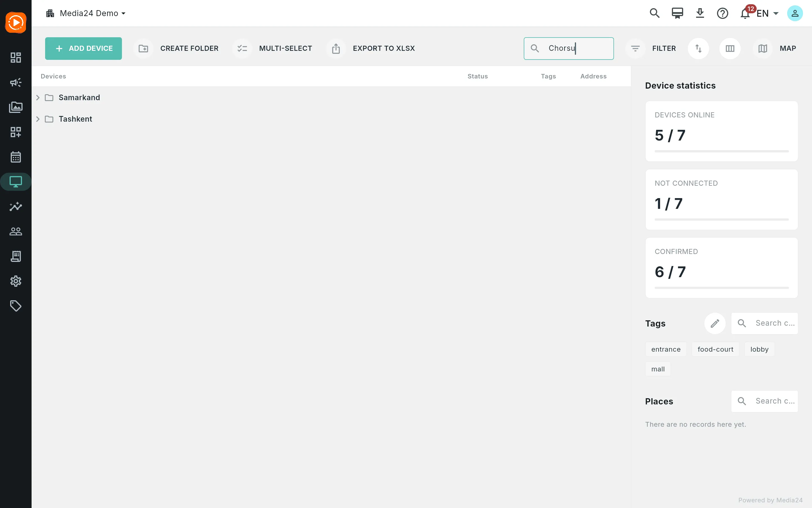Click the Status column header

478,76
